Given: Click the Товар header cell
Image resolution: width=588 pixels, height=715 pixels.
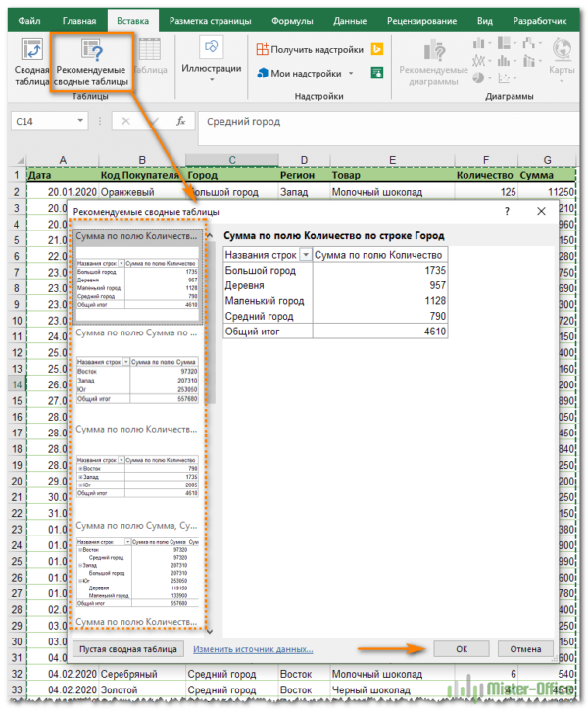Looking at the screenshot, I should tap(392, 176).
